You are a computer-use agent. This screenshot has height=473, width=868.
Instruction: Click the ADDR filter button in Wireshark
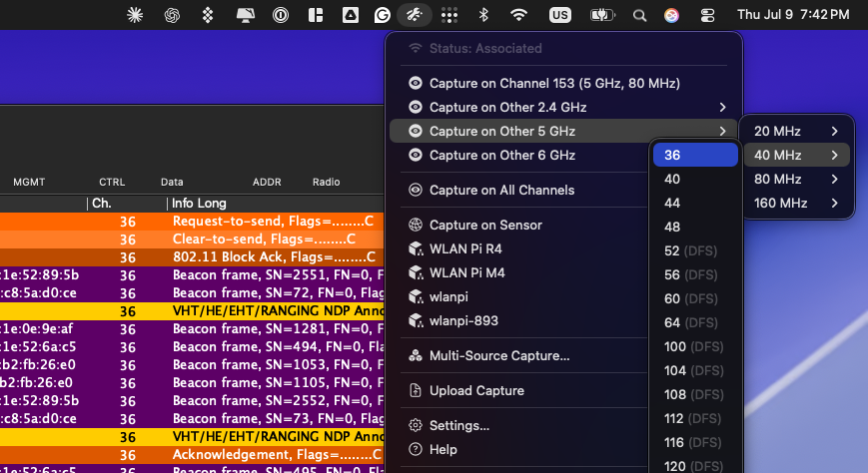coord(267,182)
